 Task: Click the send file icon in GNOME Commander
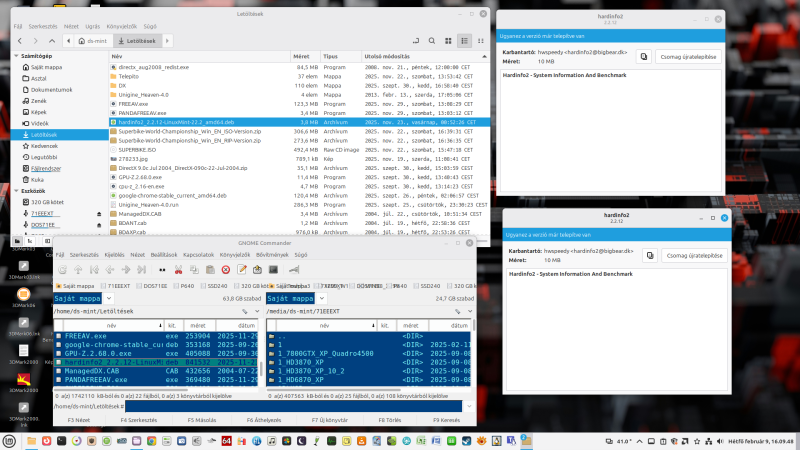click(x=258, y=269)
